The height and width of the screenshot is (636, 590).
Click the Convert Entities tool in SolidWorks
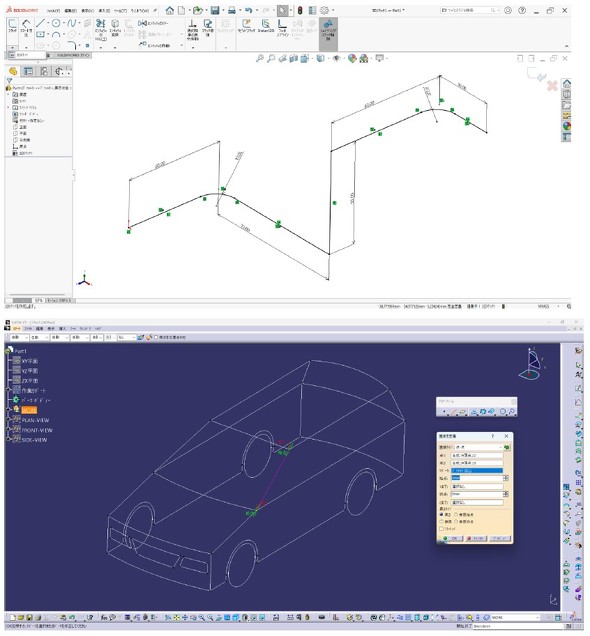coord(115,28)
